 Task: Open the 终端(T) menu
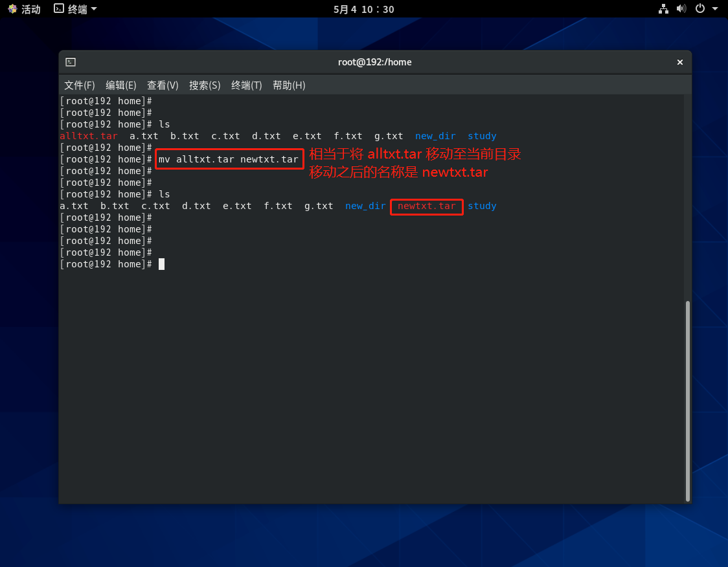click(x=247, y=85)
